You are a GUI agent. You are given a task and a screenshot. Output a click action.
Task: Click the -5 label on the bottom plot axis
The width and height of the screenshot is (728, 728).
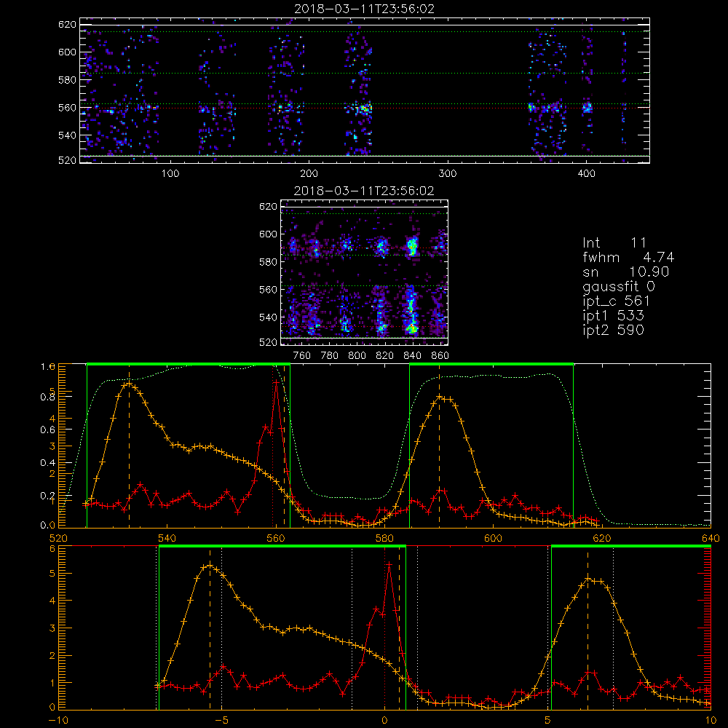[x=221, y=721]
